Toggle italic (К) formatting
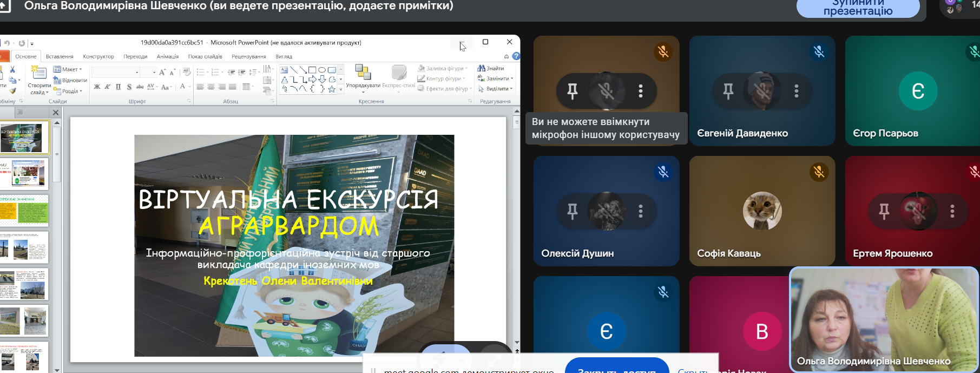Screen dimensions: 980x373 click(x=107, y=87)
